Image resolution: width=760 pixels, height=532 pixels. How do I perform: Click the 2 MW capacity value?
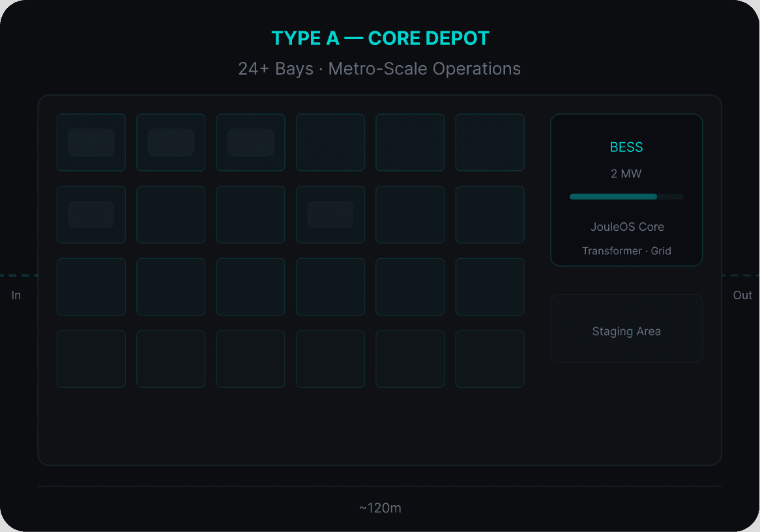coord(626,173)
